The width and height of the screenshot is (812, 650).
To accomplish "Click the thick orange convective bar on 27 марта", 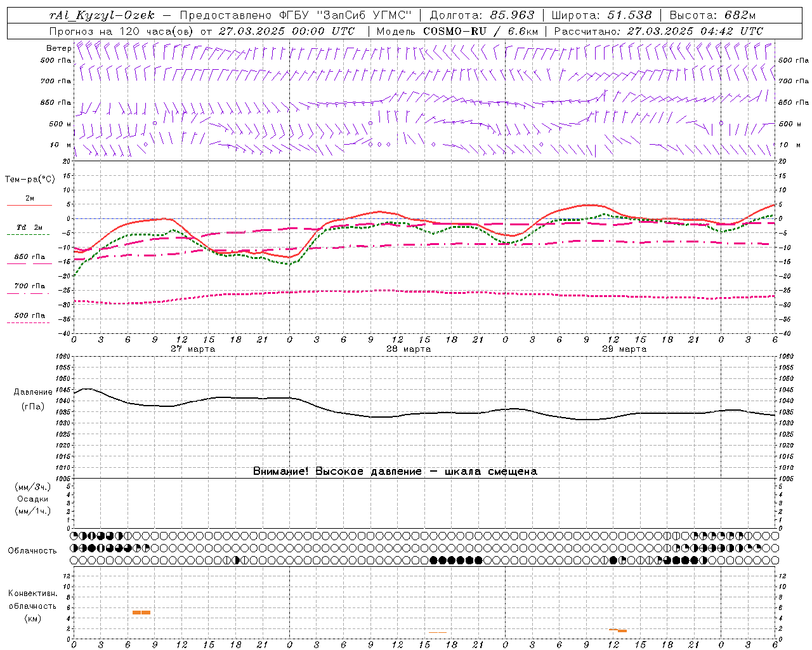I will (141, 613).
